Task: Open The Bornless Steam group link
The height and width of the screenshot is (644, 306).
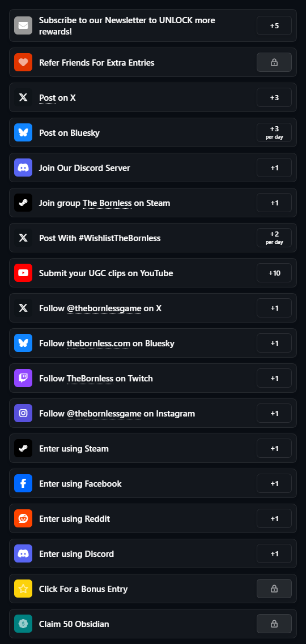Action: click(107, 203)
